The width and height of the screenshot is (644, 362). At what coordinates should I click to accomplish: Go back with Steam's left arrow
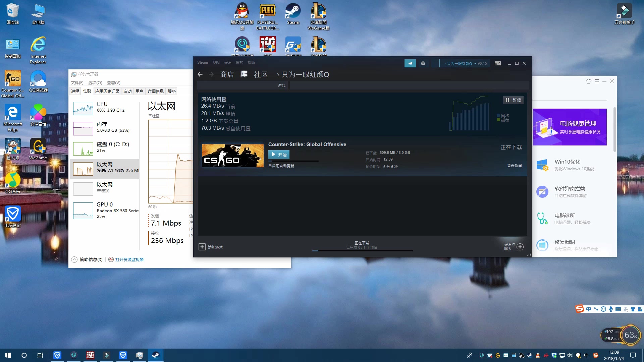(x=200, y=74)
